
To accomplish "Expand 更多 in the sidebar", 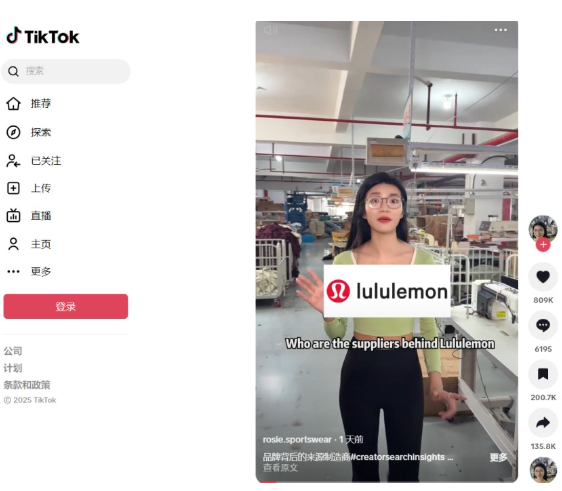I will (29, 271).
